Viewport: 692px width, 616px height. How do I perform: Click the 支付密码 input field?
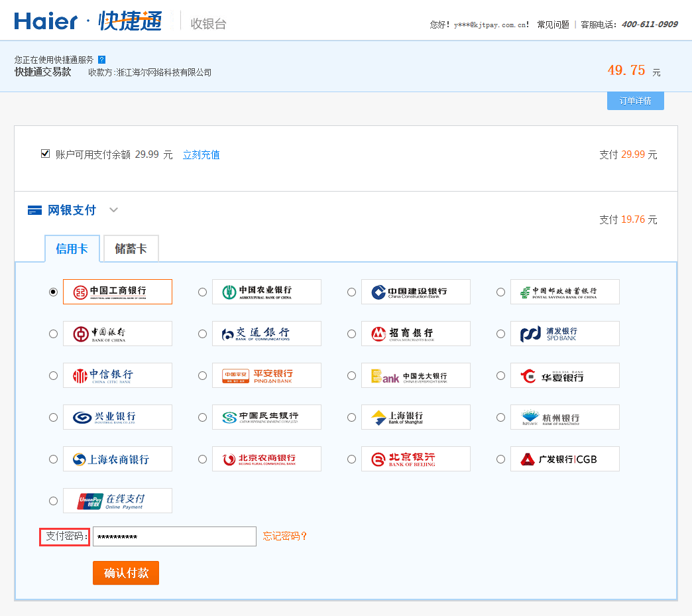[x=174, y=536]
